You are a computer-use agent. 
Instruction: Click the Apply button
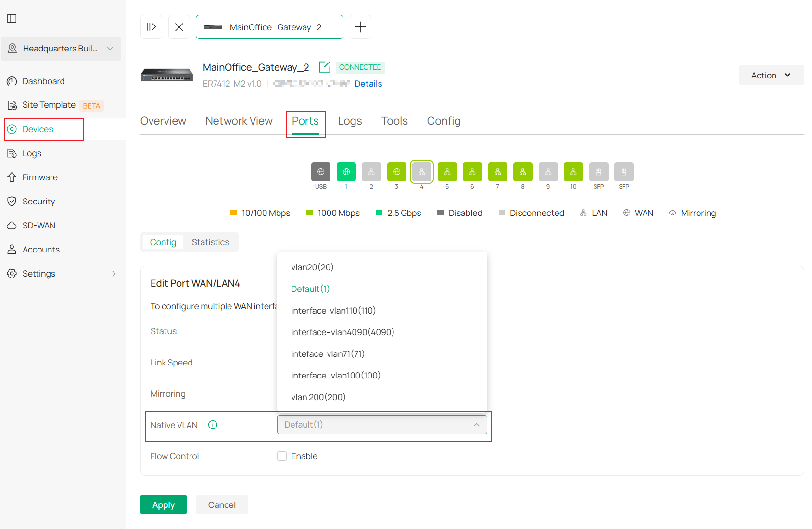(163, 504)
